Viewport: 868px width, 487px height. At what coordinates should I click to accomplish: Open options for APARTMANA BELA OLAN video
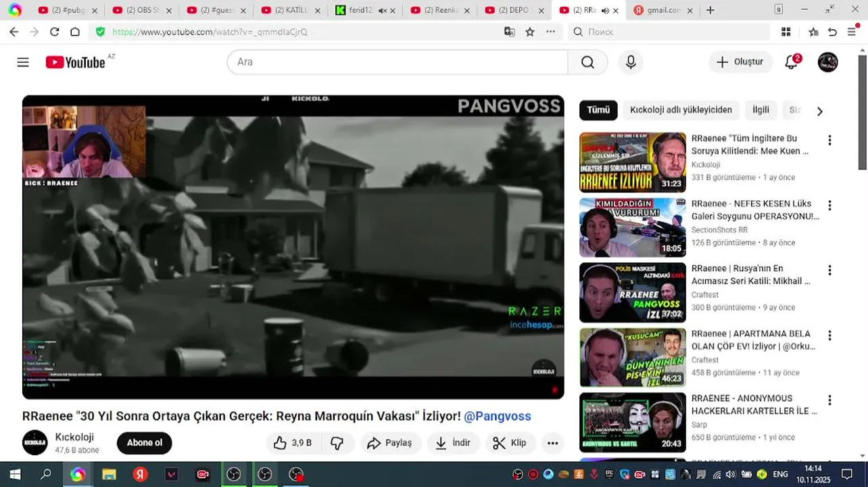point(829,335)
